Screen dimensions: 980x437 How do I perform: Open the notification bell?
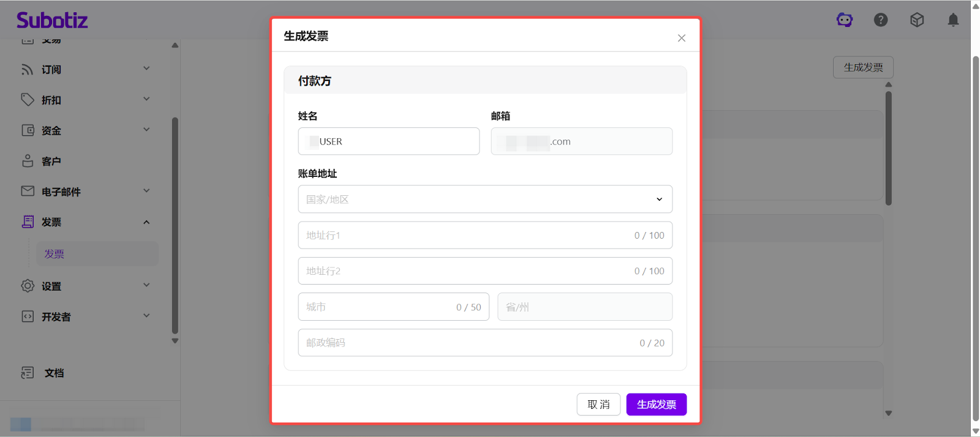click(x=953, y=20)
